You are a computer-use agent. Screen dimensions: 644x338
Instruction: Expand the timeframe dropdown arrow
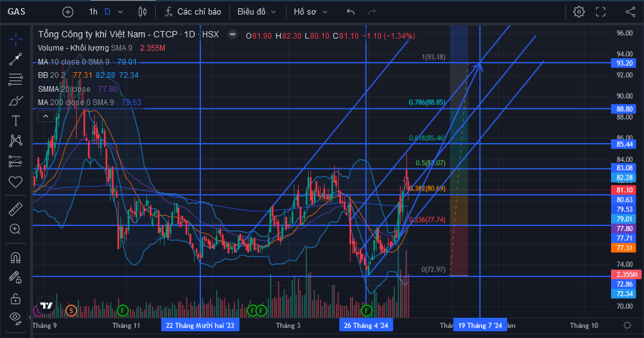(120, 12)
